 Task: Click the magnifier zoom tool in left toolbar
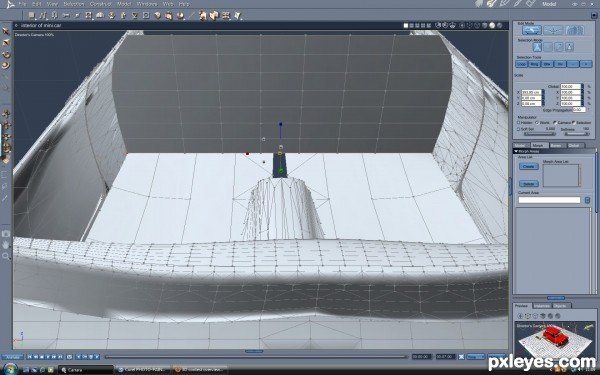click(x=6, y=256)
